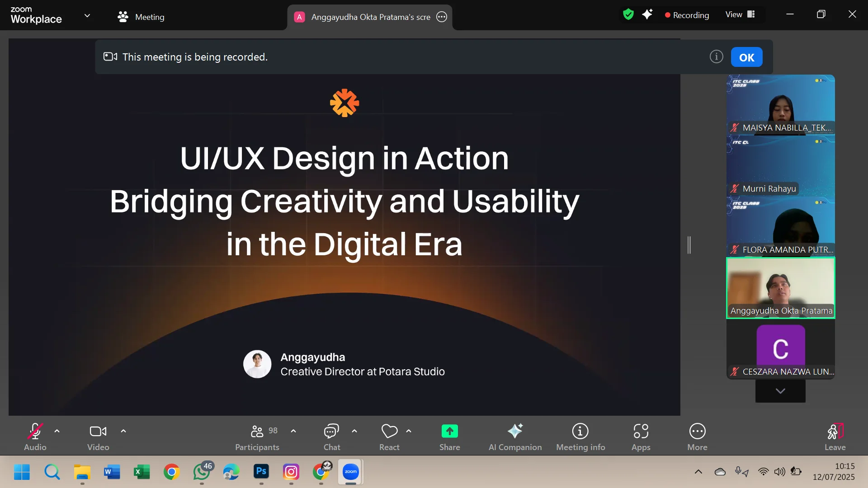The width and height of the screenshot is (868, 488).
Task: Open WhatsApp from taskbar
Action: (202, 472)
